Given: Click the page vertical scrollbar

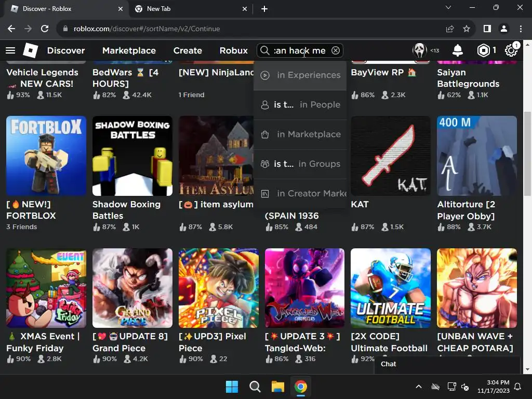Looking at the screenshot, I should (527, 154).
